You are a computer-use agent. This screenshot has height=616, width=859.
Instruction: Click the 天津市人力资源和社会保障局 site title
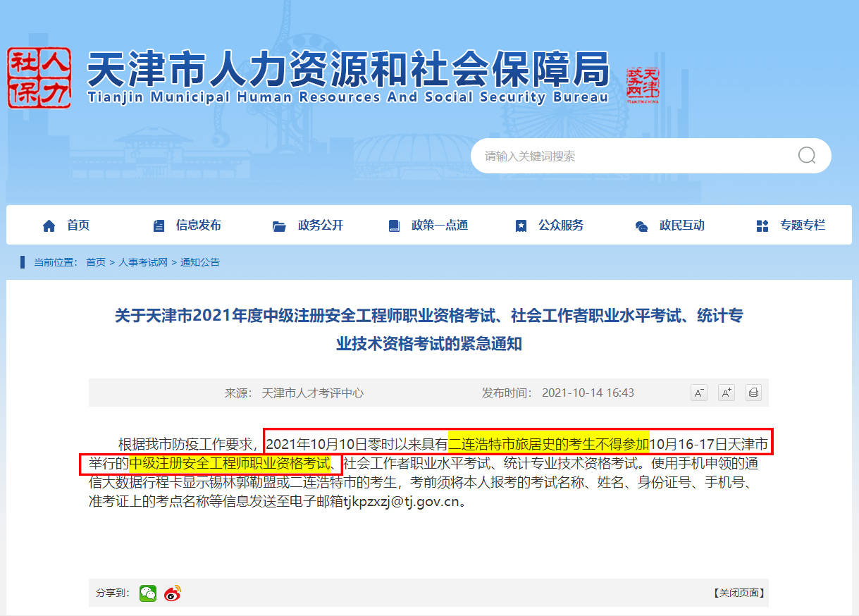pyautogui.click(x=348, y=70)
